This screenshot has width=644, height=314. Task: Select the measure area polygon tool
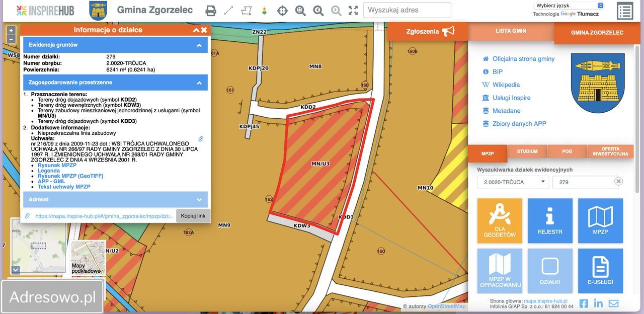[247, 11]
